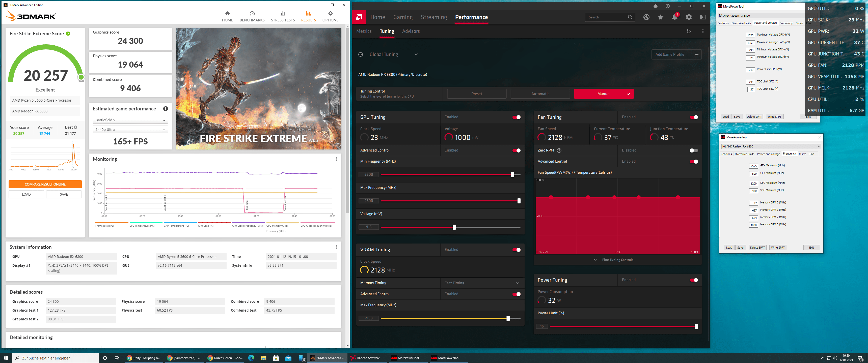Disable the Power Tuning toggle

tap(694, 280)
